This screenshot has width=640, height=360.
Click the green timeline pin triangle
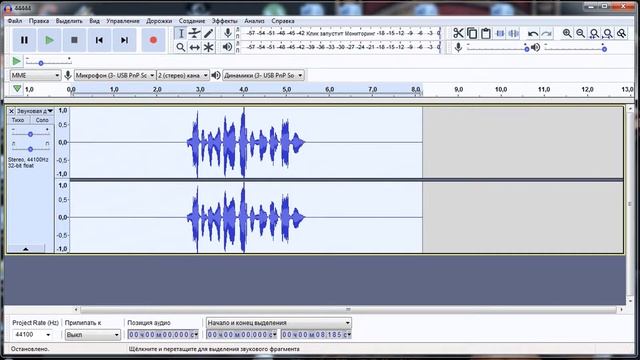[17, 89]
